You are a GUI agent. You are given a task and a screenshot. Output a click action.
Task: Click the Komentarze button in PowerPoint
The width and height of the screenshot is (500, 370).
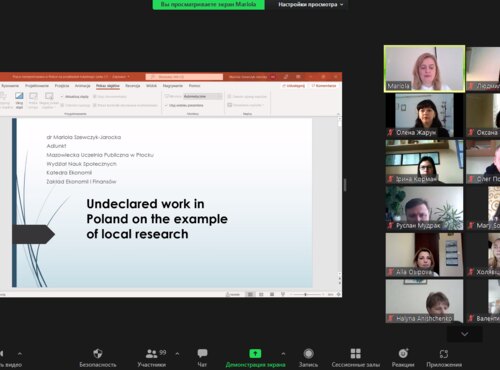click(324, 86)
